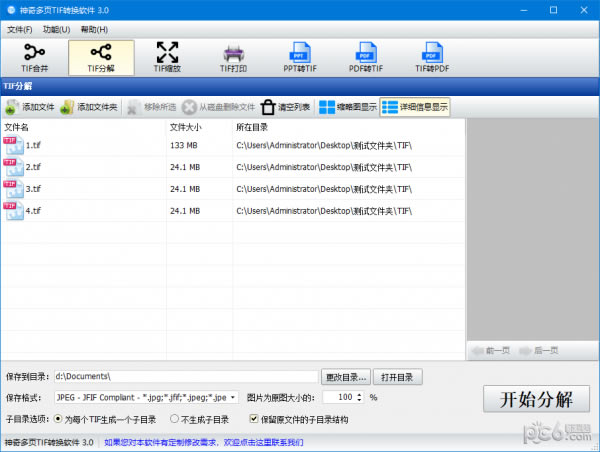
Task: Click the 133 MB size cell
Action: point(184,145)
